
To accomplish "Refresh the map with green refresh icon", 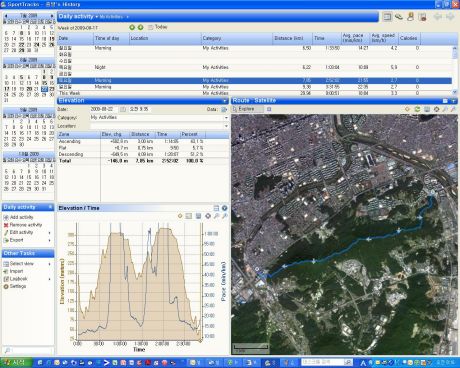I will 417,109.
